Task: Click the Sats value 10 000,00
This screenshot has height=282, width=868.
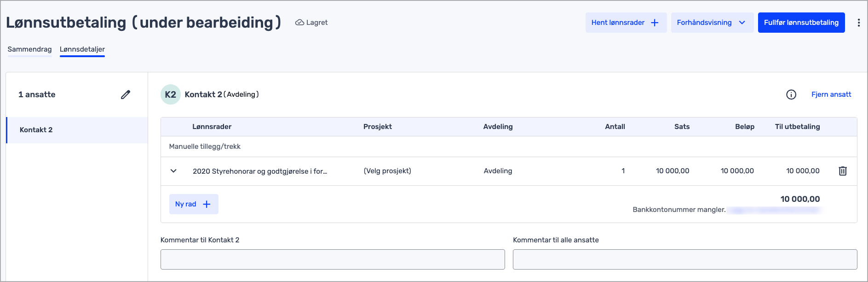Action: click(672, 171)
